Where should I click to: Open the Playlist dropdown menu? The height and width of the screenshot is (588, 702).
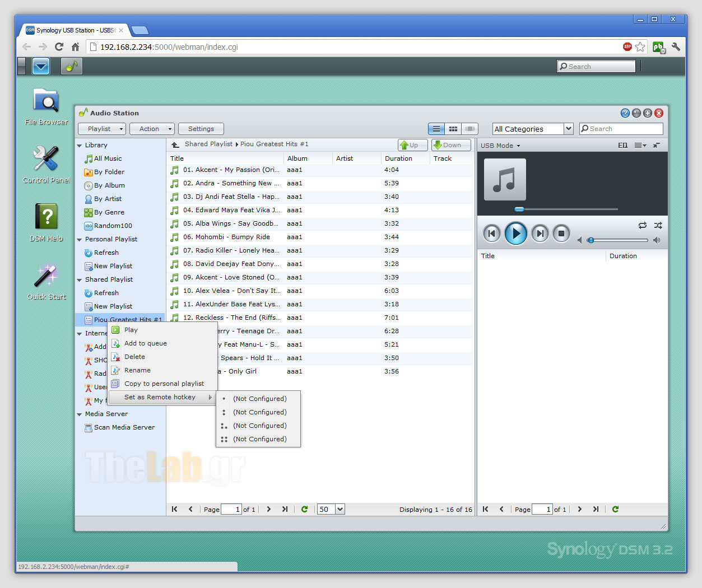pyautogui.click(x=102, y=129)
